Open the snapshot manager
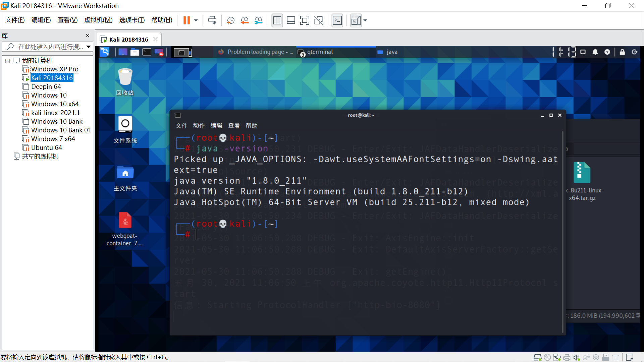 pyautogui.click(x=258, y=20)
